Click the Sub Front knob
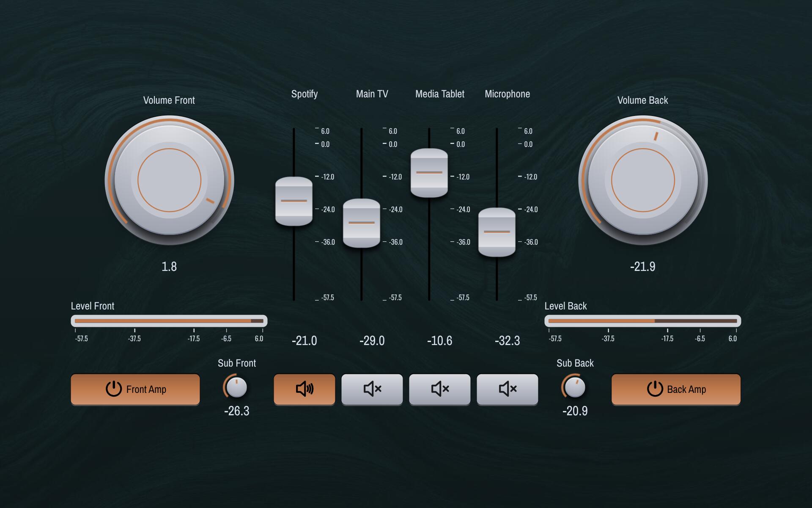Image resolution: width=812 pixels, height=508 pixels. click(236, 387)
